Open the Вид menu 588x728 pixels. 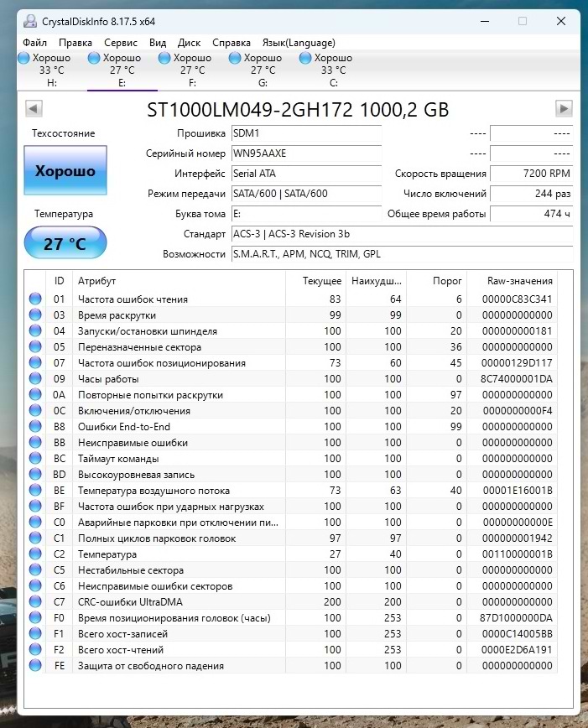pos(158,43)
